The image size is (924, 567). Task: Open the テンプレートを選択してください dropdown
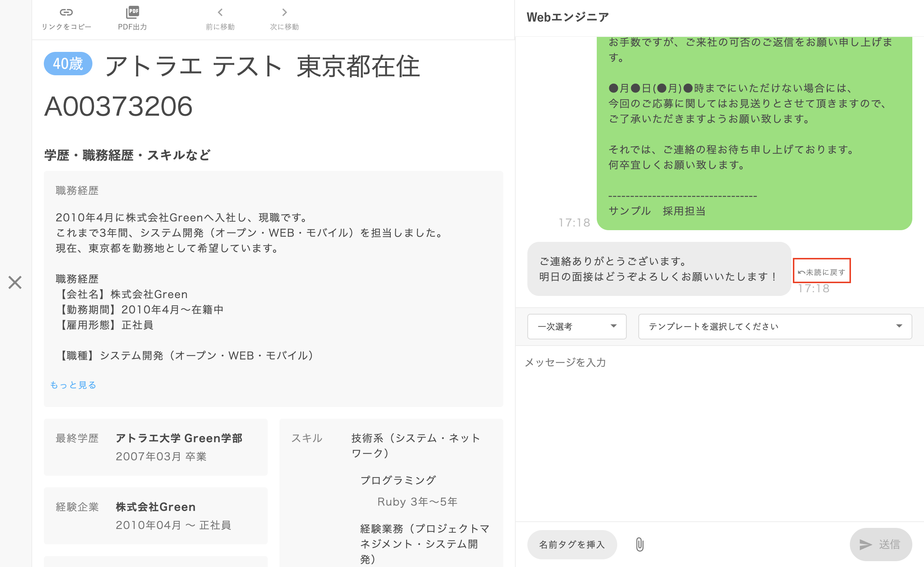[x=775, y=326]
